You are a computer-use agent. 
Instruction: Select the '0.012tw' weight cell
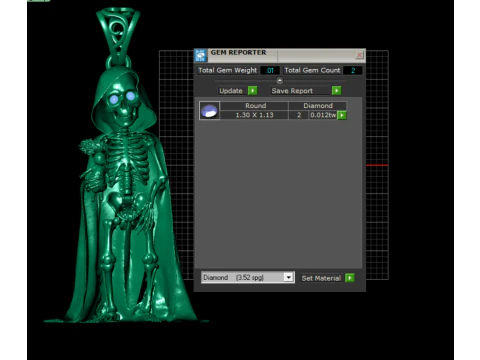323,115
